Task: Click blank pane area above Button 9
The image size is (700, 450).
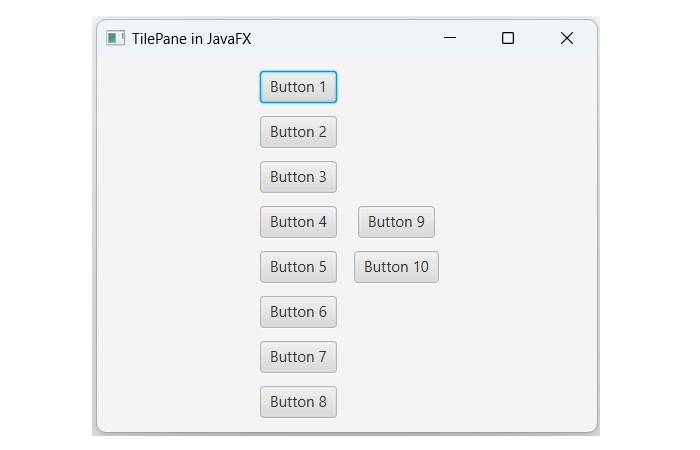Action: pyautogui.click(x=396, y=150)
